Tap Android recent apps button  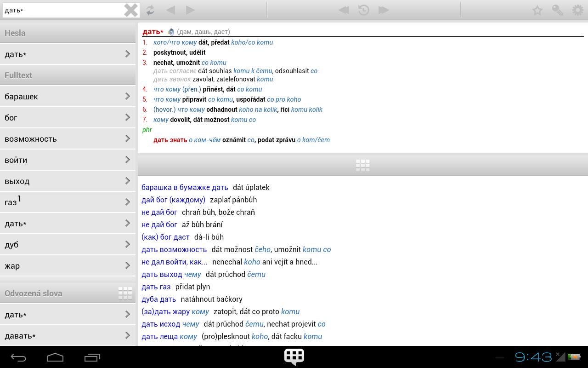92,357
